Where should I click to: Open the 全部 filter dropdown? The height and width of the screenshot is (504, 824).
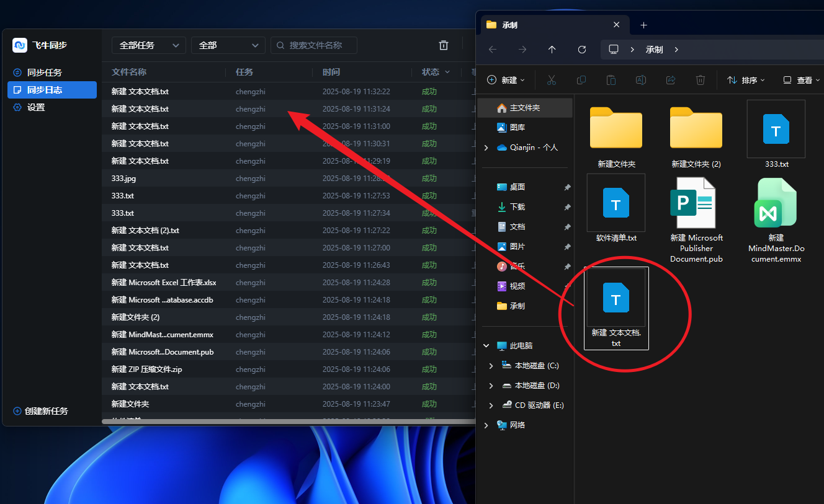click(x=228, y=45)
